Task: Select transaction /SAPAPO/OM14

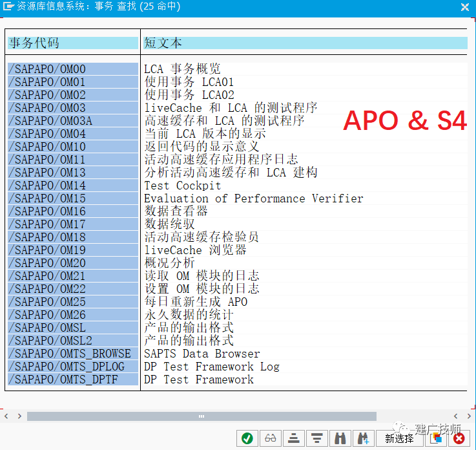Action: click(73, 186)
